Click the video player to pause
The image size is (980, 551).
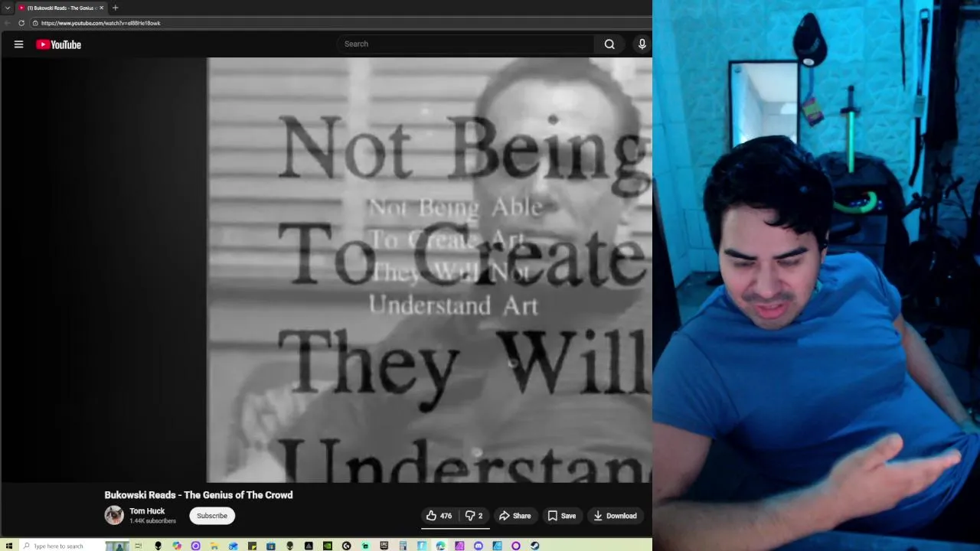point(326,269)
